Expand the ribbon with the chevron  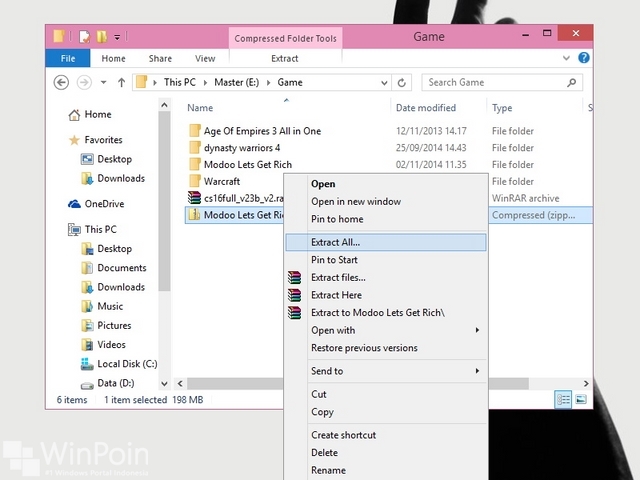[566, 58]
